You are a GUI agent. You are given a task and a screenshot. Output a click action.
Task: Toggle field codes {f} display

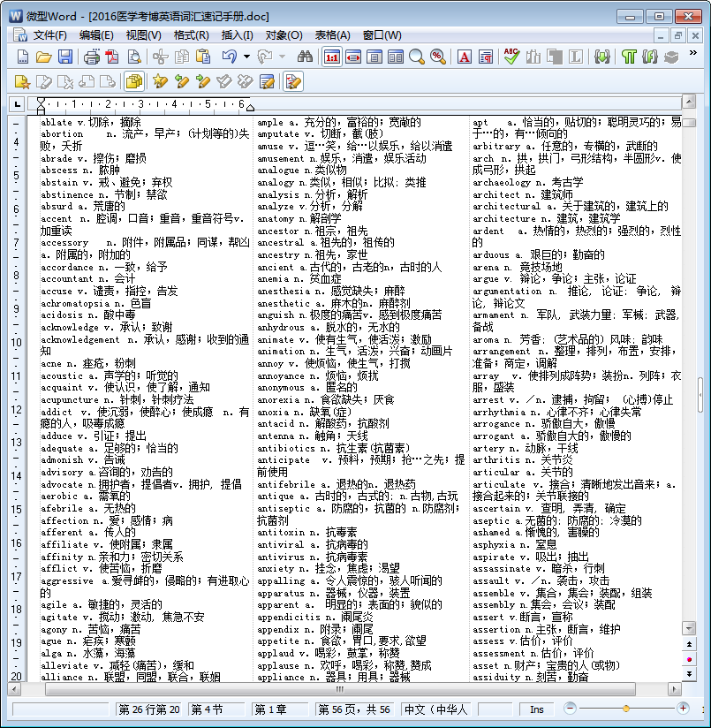coord(650,57)
